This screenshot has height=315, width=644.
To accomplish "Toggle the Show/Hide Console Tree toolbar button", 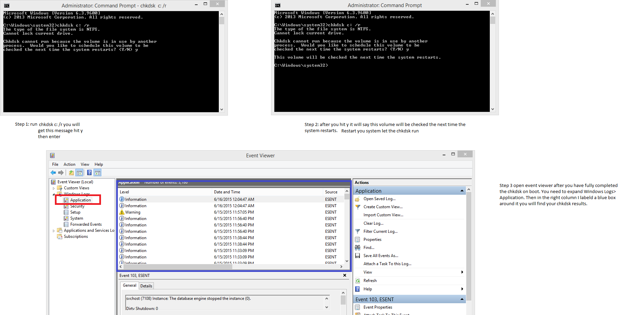I will pyautogui.click(x=79, y=173).
